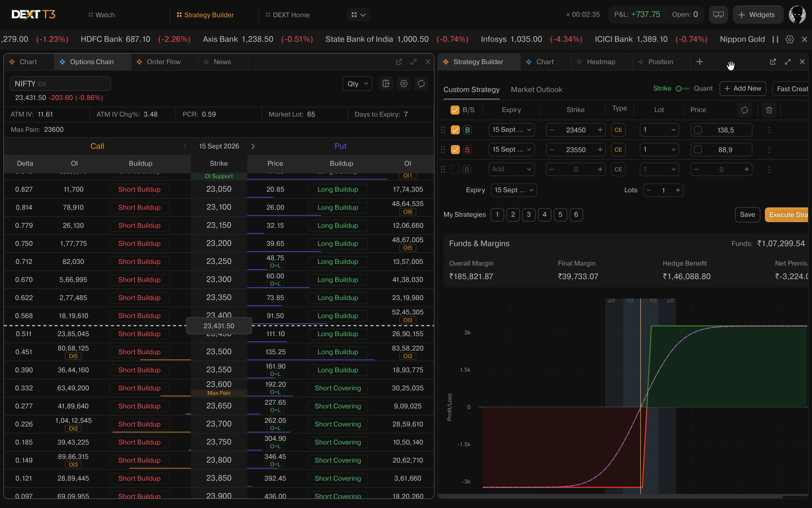812x508 pixels.
Task: Pop out the Strategy Builder panel
Action: (773, 62)
